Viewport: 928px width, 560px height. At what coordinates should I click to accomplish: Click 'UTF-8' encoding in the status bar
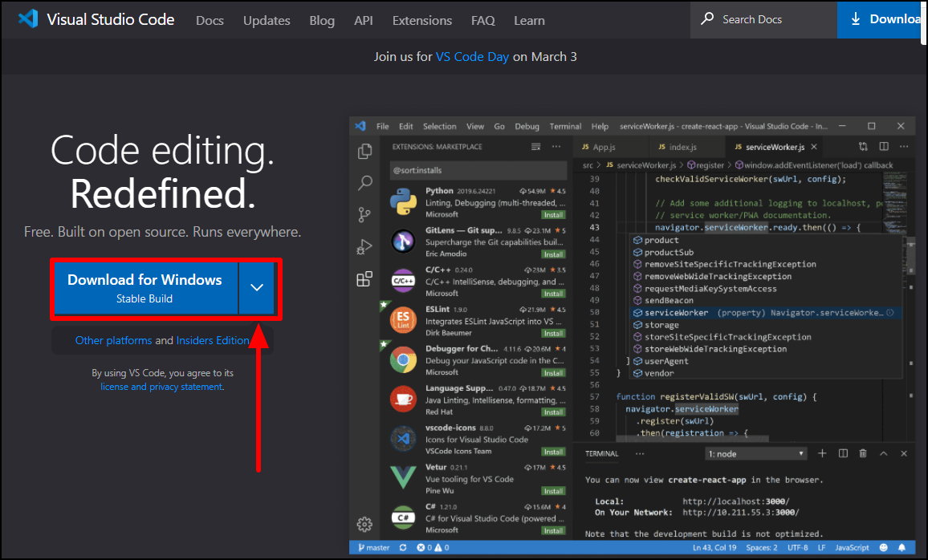[x=798, y=548]
